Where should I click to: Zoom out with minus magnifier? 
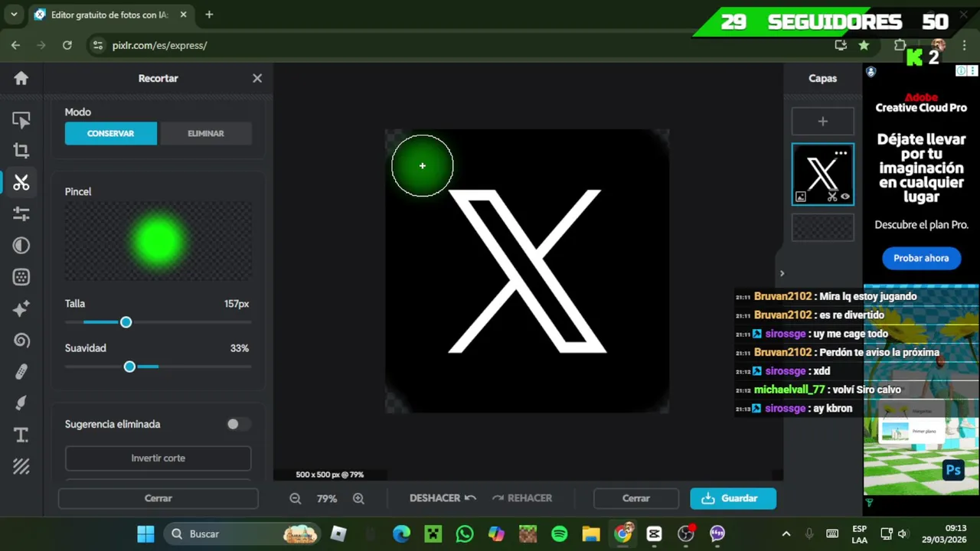click(x=296, y=498)
